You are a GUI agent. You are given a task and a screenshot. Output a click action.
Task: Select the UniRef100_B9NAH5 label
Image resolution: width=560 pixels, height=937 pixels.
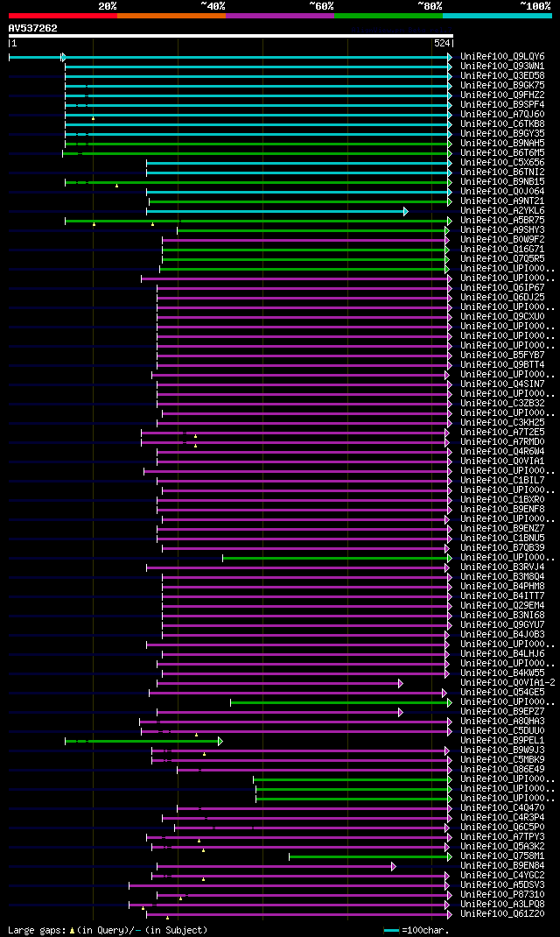tap(502, 144)
